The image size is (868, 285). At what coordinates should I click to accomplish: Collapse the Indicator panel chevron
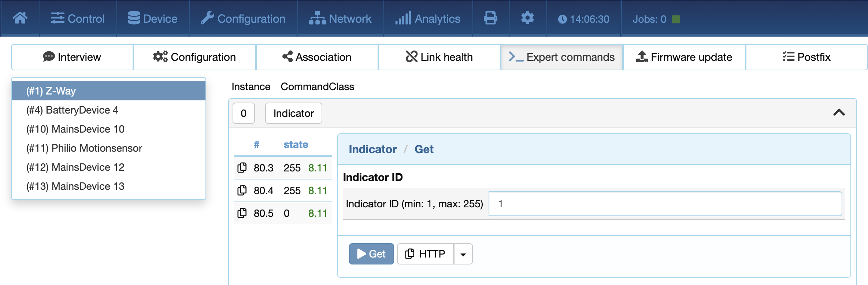(x=839, y=112)
